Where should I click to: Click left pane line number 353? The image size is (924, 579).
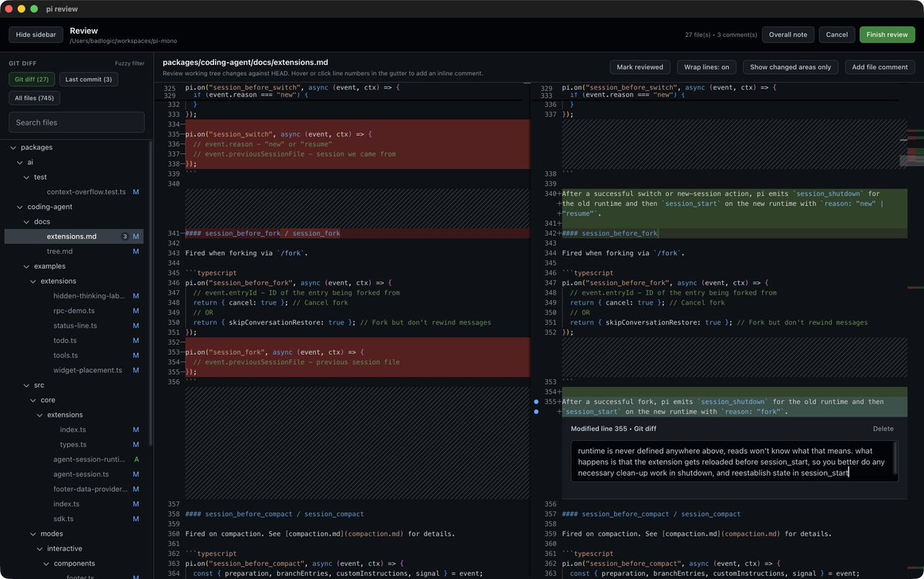173,352
